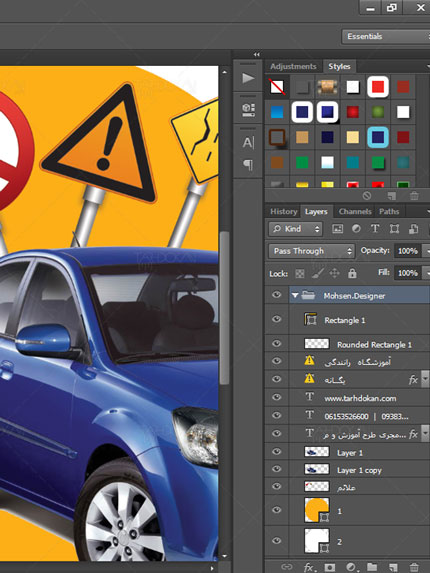Click Delete layer trash icon
430x573 pixels.
[414, 567]
